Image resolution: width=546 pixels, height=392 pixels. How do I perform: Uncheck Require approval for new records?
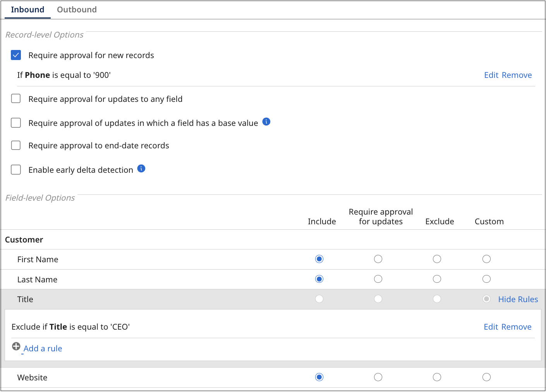pyautogui.click(x=16, y=55)
